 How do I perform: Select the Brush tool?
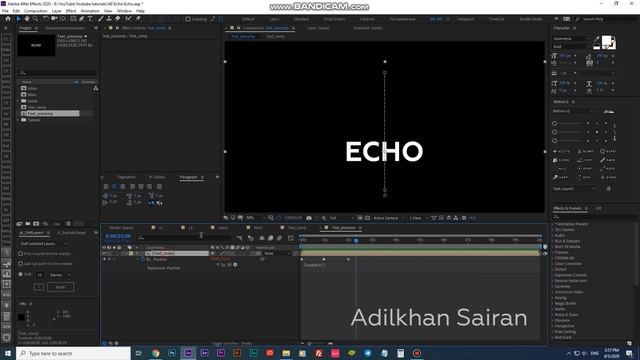tap(100, 19)
